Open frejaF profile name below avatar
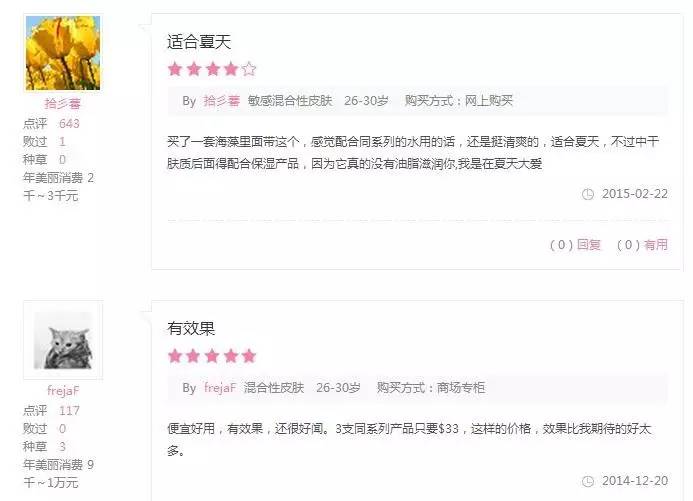The width and height of the screenshot is (693, 501). click(63, 391)
